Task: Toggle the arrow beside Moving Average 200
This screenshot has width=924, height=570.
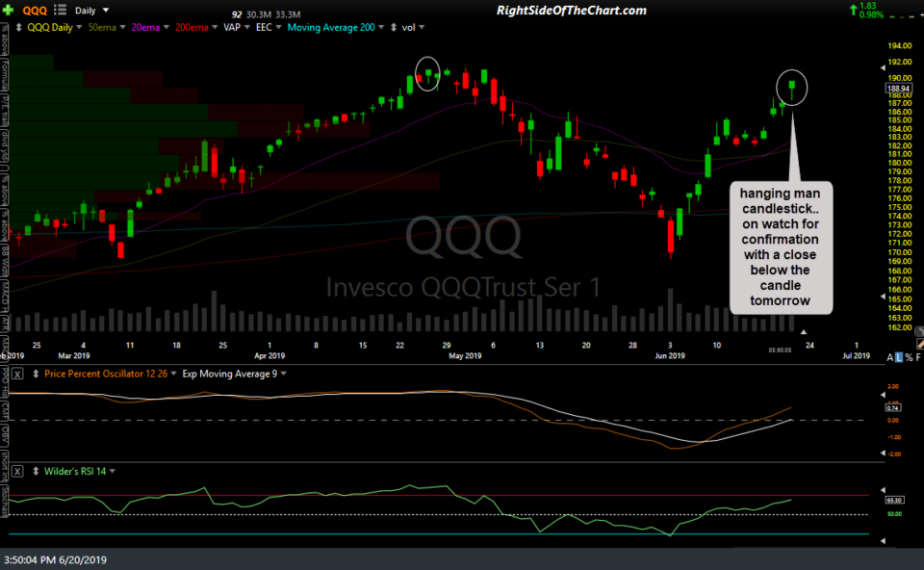Action: 381,28
